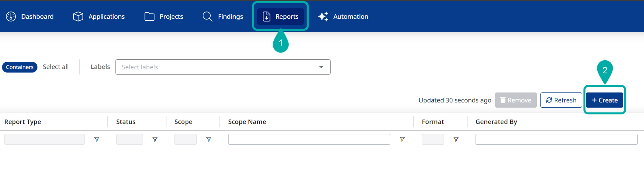
Task: Open the Reports tab
Action: [x=280, y=16]
